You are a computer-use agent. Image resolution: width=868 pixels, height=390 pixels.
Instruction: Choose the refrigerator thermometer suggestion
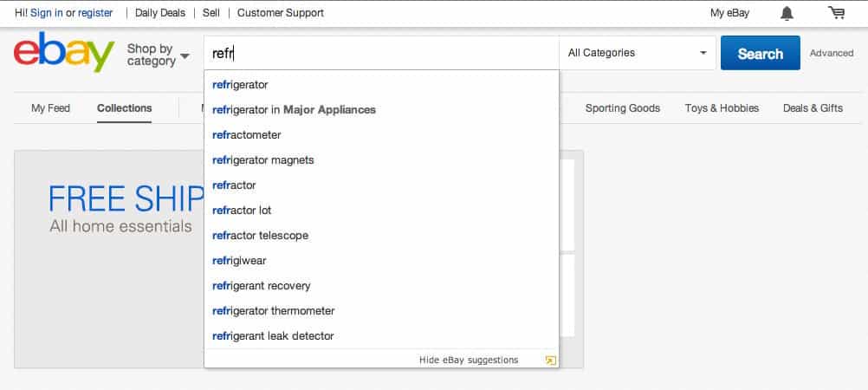pos(381,311)
